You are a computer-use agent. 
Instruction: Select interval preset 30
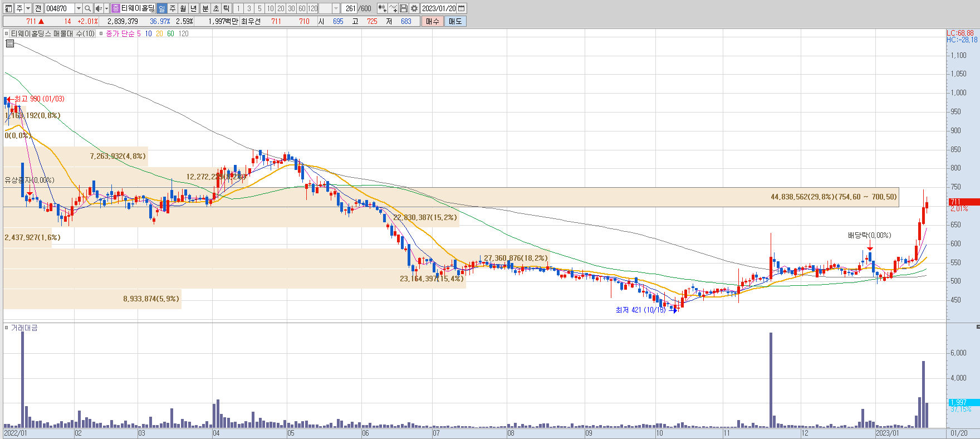[x=291, y=8]
